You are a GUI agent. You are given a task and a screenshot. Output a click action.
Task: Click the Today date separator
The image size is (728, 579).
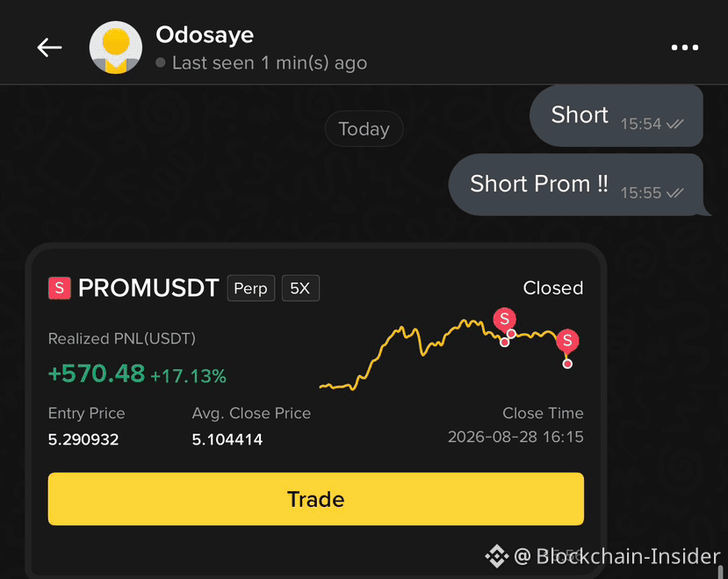tap(364, 129)
